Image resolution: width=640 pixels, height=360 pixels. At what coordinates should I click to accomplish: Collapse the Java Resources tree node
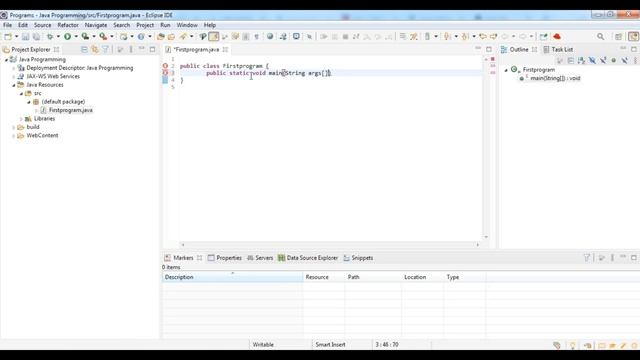click(x=13, y=85)
